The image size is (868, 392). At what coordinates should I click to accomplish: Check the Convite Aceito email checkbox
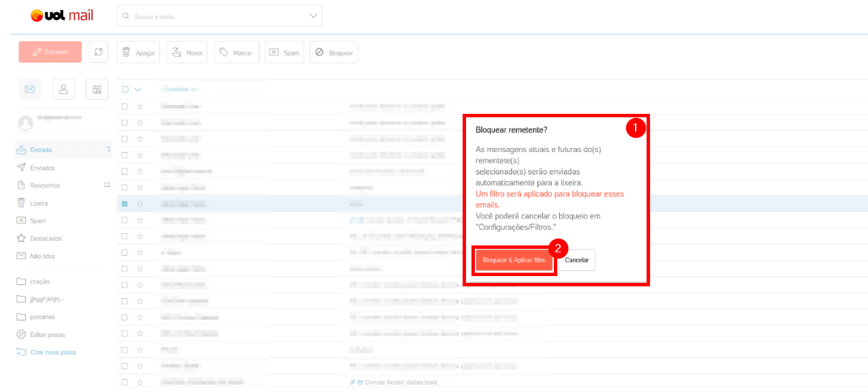tap(125, 382)
